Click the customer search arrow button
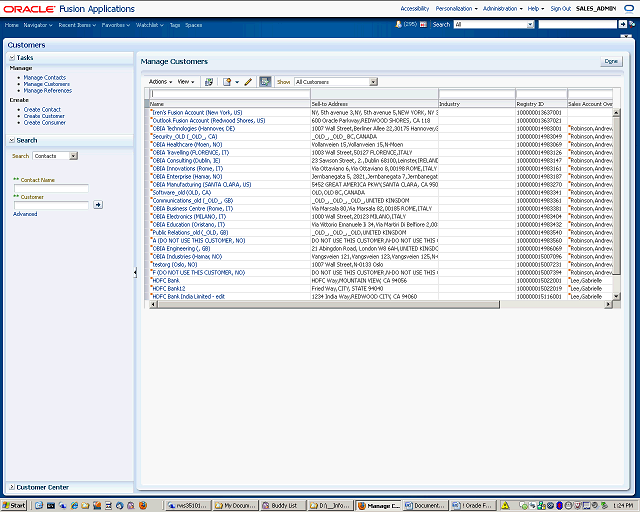Viewport: 640px width, 512px height. click(x=98, y=204)
